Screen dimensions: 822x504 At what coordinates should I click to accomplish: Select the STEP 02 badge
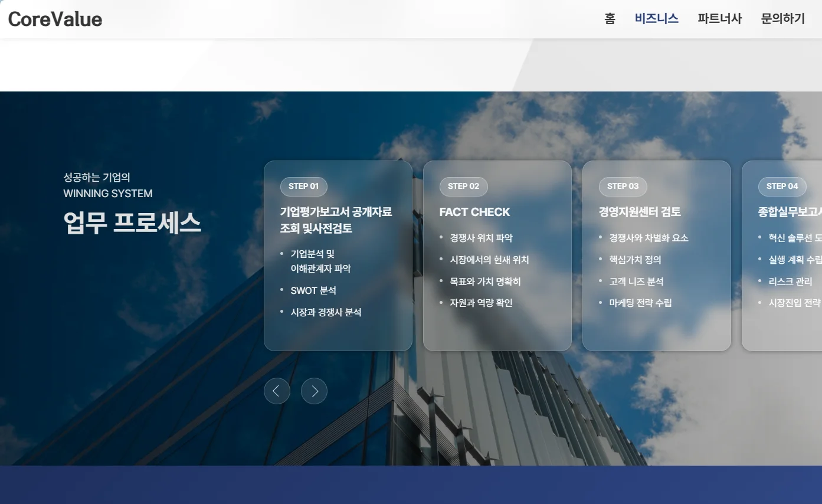click(463, 186)
